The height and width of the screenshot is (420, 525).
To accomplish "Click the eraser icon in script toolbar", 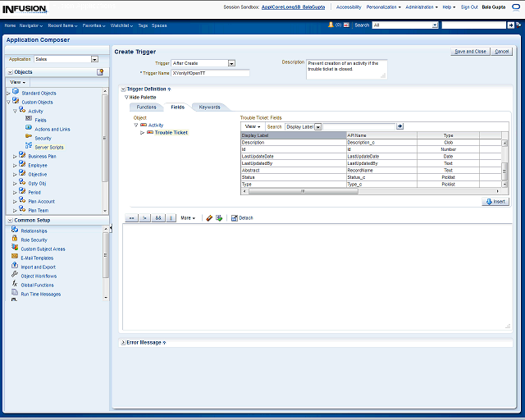I will tap(209, 218).
